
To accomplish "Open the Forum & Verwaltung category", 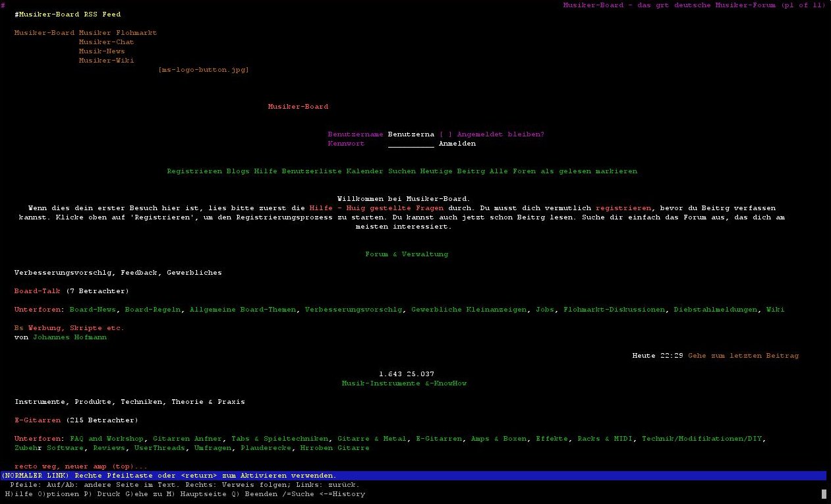I will [x=407, y=254].
